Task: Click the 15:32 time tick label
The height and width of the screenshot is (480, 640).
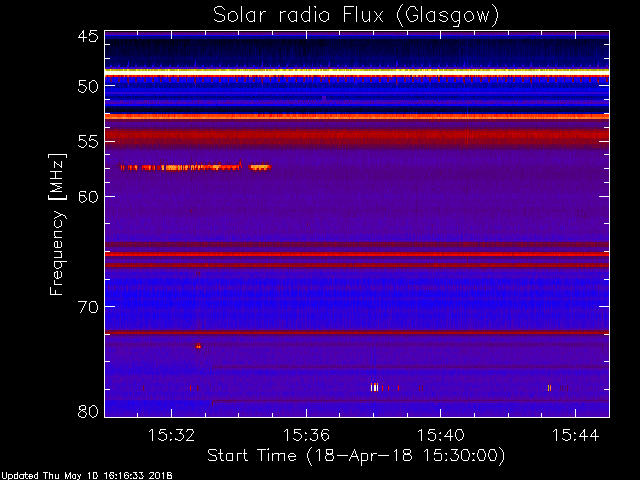Action: 171,436
